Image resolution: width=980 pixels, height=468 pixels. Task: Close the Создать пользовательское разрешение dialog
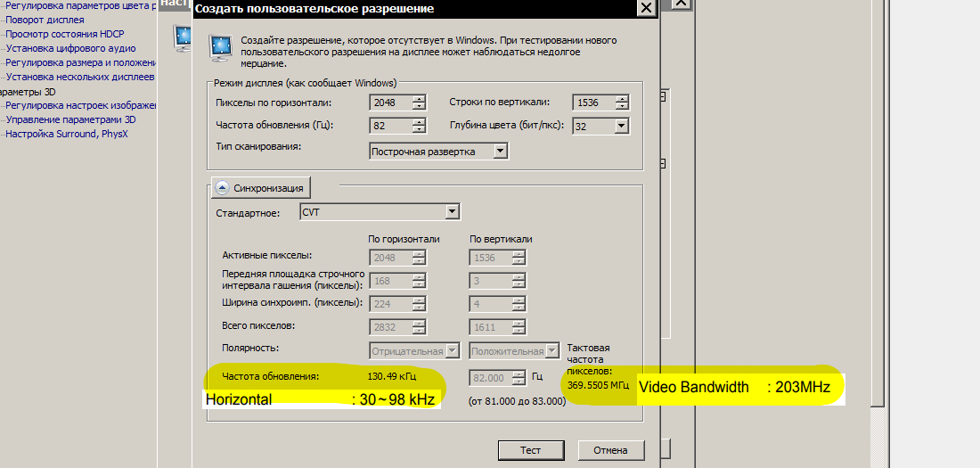pyautogui.click(x=646, y=7)
